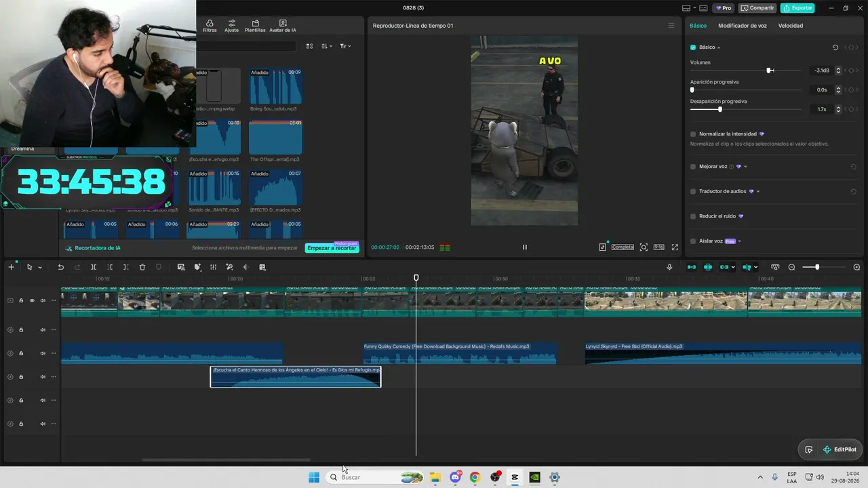The height and width of the screenshot is (488, 868).
Task: Reset the Básico audio settings
Action: (x=835, y=47)
